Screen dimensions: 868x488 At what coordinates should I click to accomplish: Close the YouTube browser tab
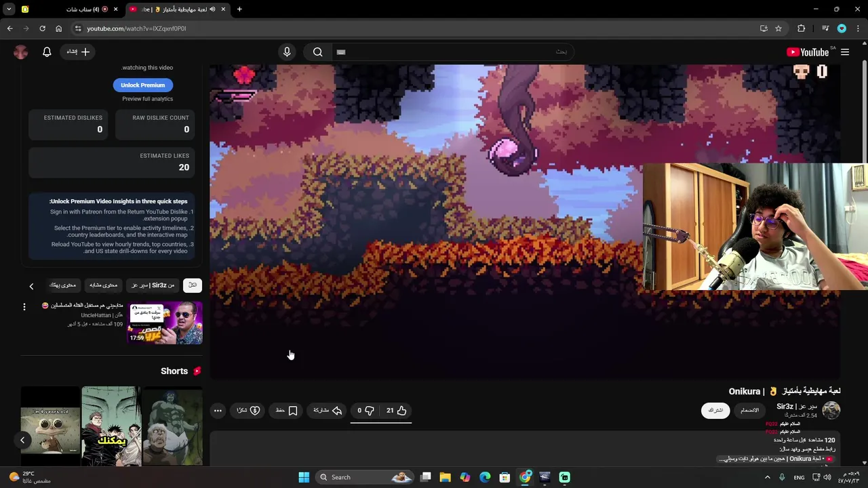[223, 9]
